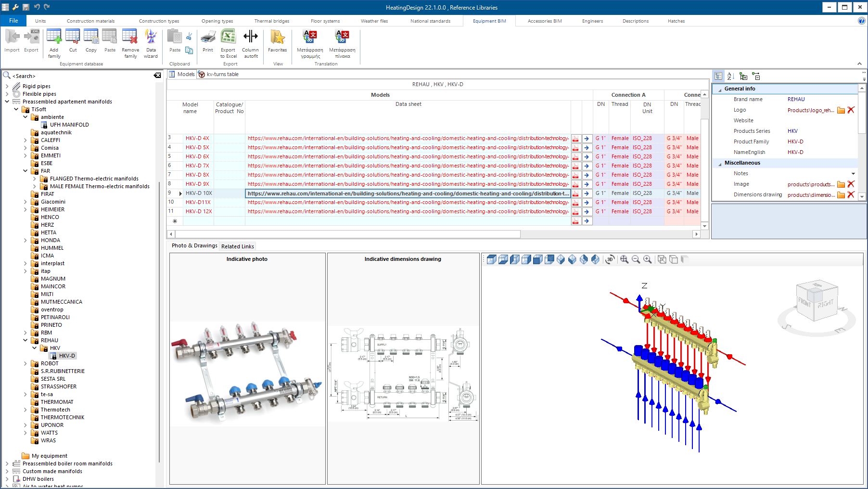This screenshot has width=868, height=489.
Task: Switch to the Related Links tab
Action: point(237,246)
